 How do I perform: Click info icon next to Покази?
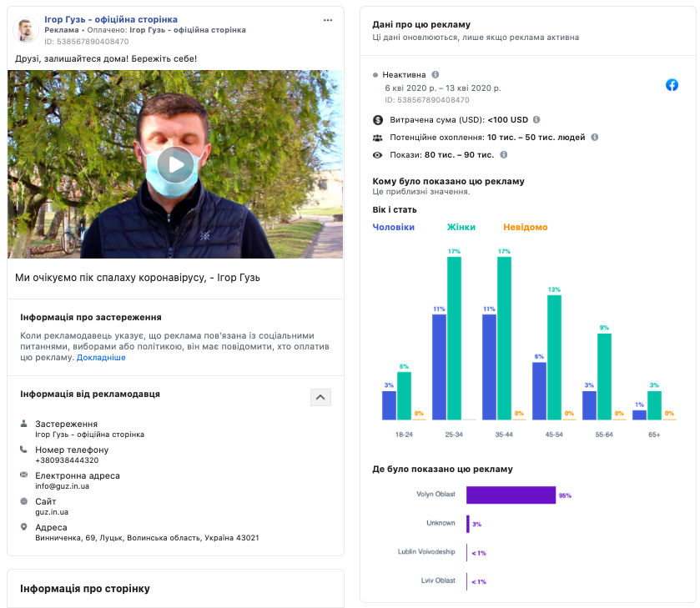[x=504, y=155]
